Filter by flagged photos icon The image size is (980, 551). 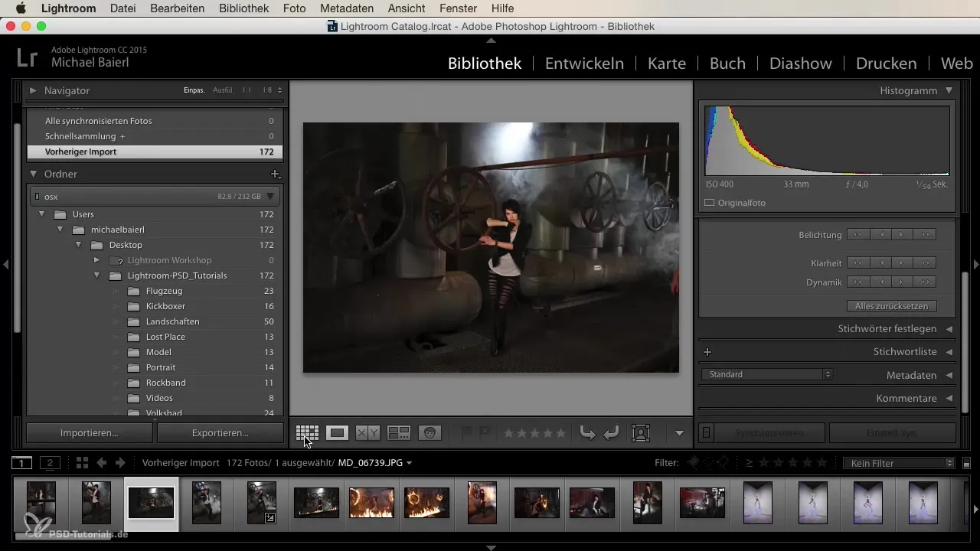click(x=693, y=462)
